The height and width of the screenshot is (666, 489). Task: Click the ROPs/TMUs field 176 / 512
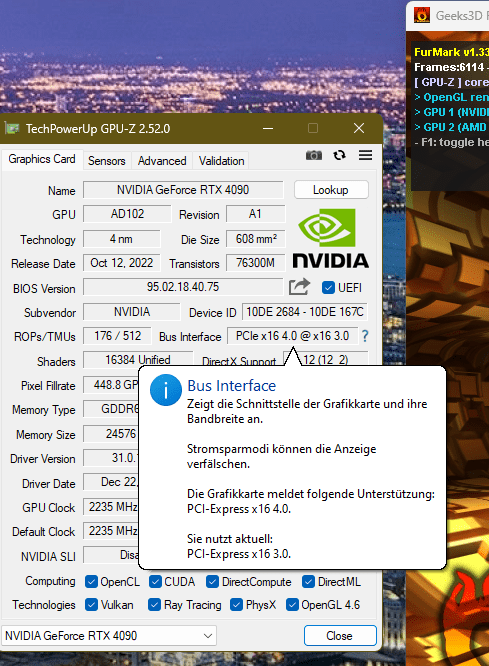[x=118, y=336]
